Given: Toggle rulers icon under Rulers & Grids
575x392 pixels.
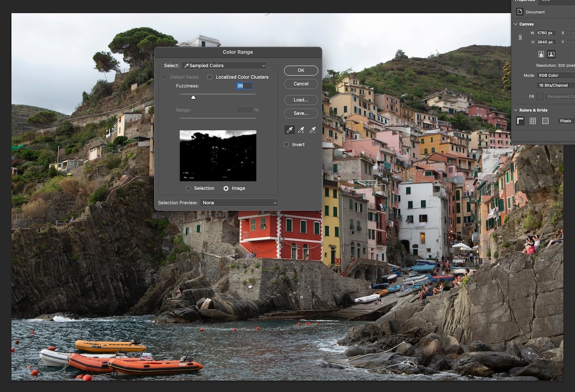Looking at the screenshot, I should point(520,121).
